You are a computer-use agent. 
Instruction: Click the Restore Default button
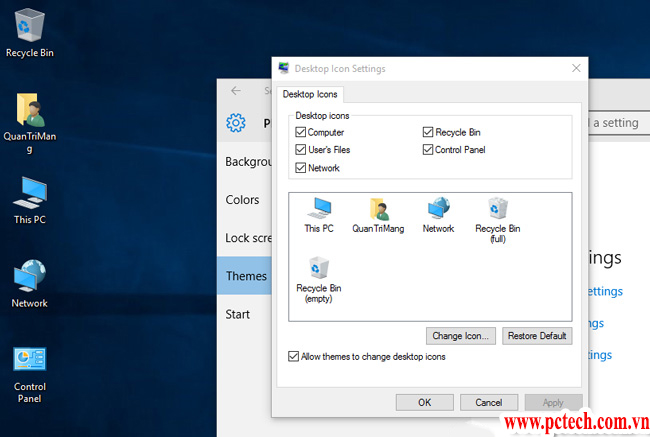[x=537, y=336]
